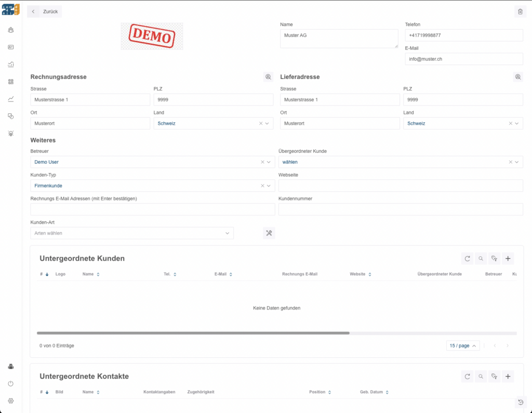Open the 15 / page selector
Image resolution: width=532 pixels, height=413 pixels.
coord(462,346)
